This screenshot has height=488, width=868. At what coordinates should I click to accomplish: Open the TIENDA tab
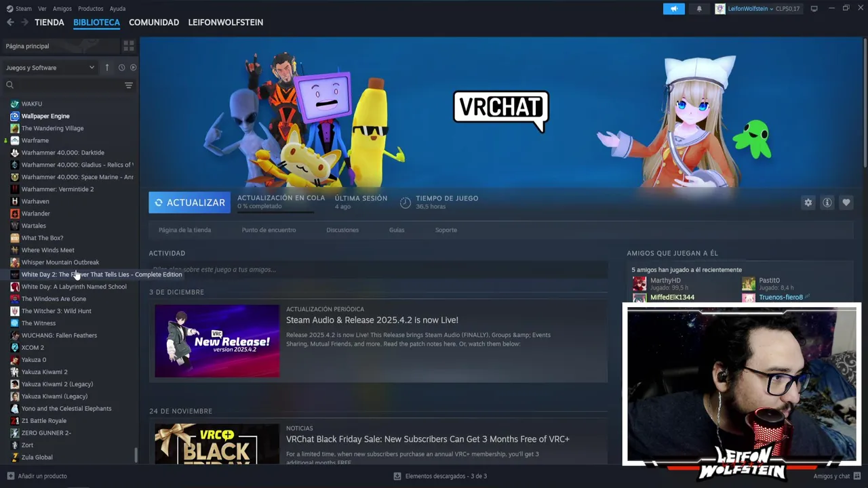[50, 22]
